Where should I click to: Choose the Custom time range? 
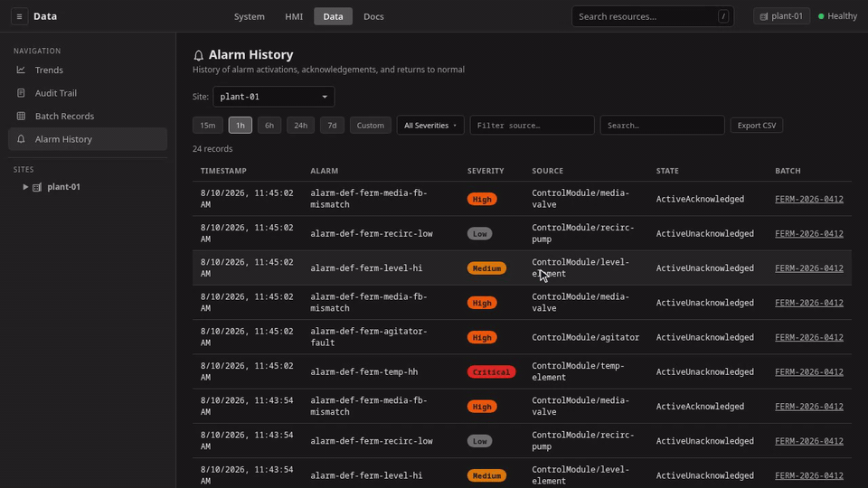click(x=371, y=125)
